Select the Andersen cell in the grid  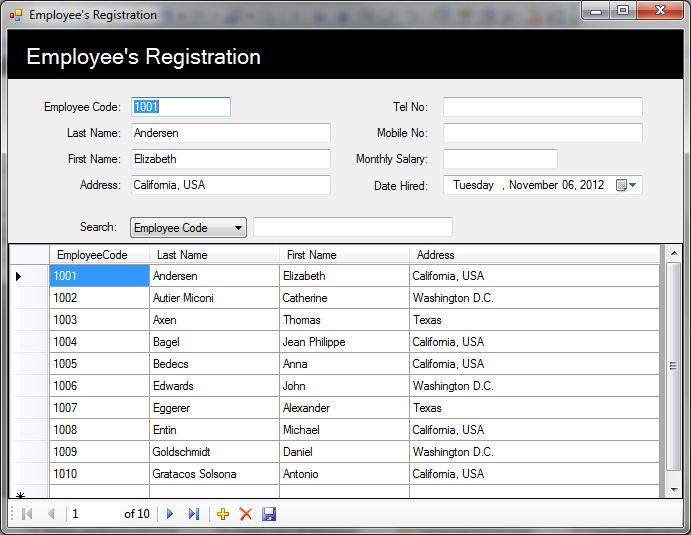tap(215, 276)
